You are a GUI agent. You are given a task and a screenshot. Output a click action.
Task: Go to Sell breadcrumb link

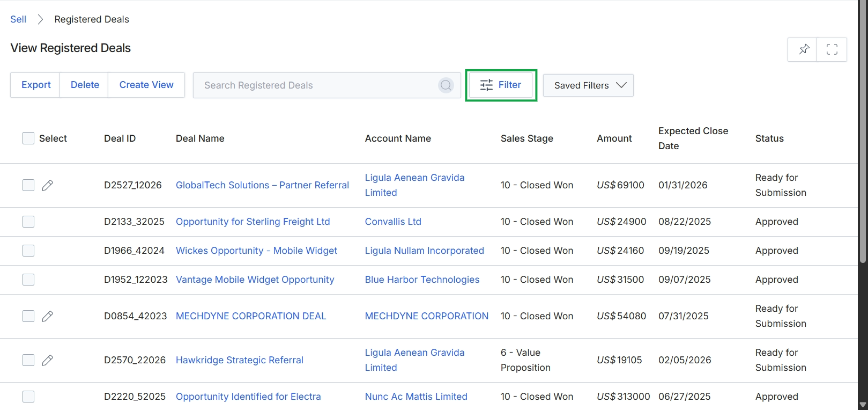coord(18,19)
